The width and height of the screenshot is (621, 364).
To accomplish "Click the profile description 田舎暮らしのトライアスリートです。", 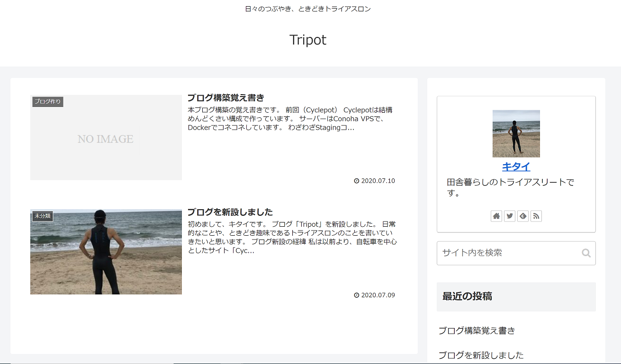I will click(511, 188).
